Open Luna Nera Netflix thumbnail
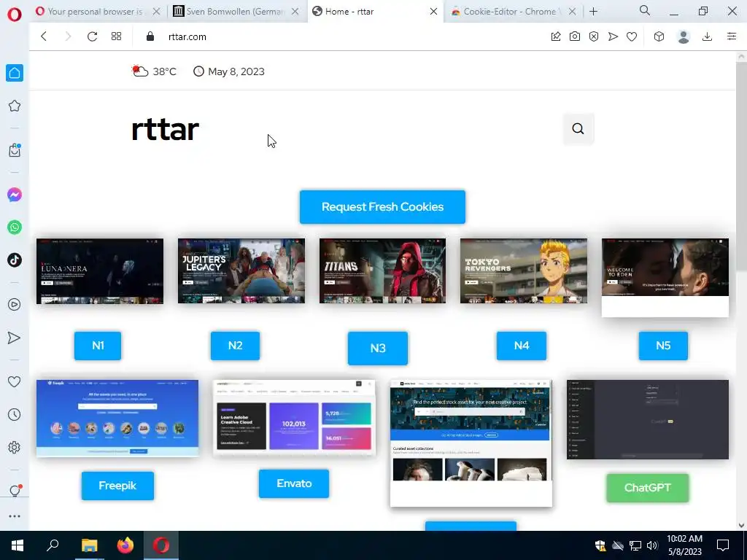Image resolution: width=747 pixels, height=560 pixels. click(100, 271)
